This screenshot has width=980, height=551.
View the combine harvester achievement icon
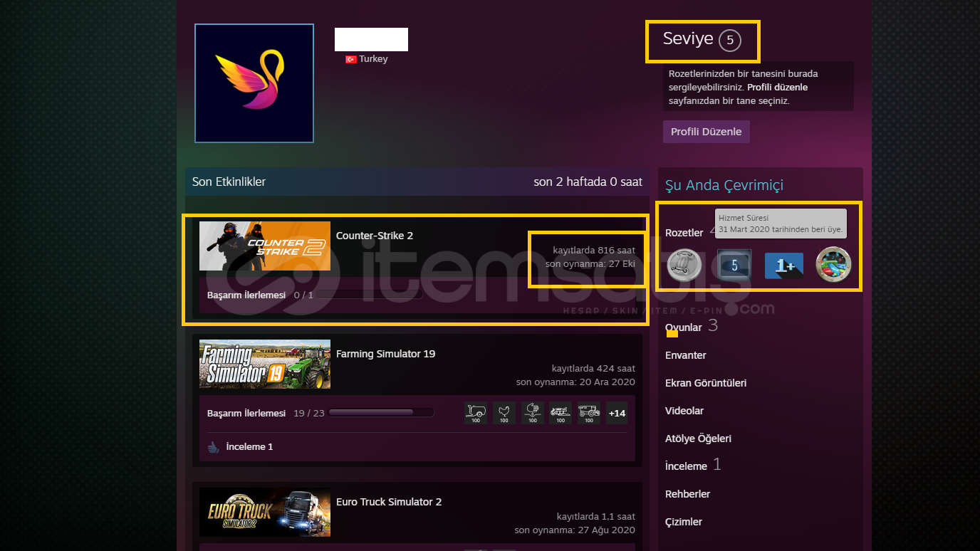click(589, 413)
